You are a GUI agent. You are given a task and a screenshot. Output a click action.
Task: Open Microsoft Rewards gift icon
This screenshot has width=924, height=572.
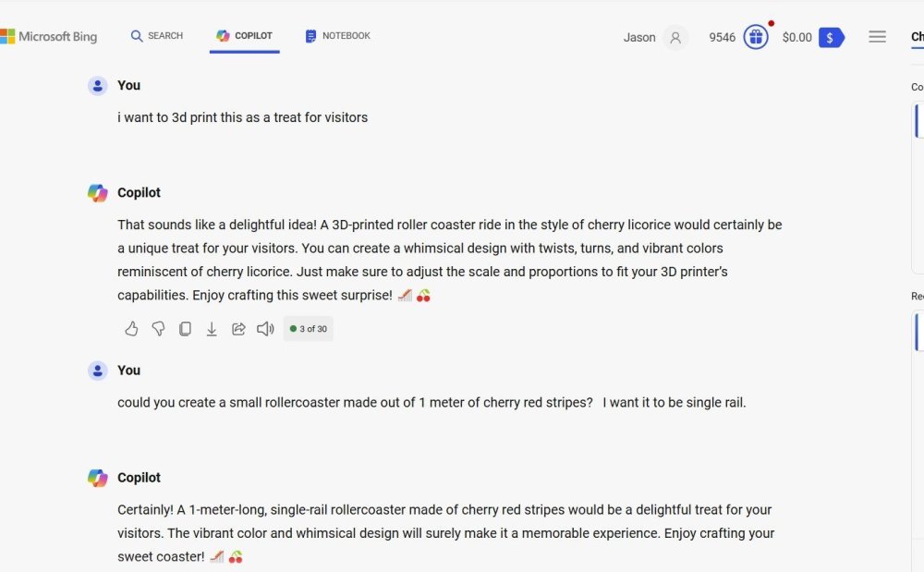pyautogui.click(x=756, y=37)
